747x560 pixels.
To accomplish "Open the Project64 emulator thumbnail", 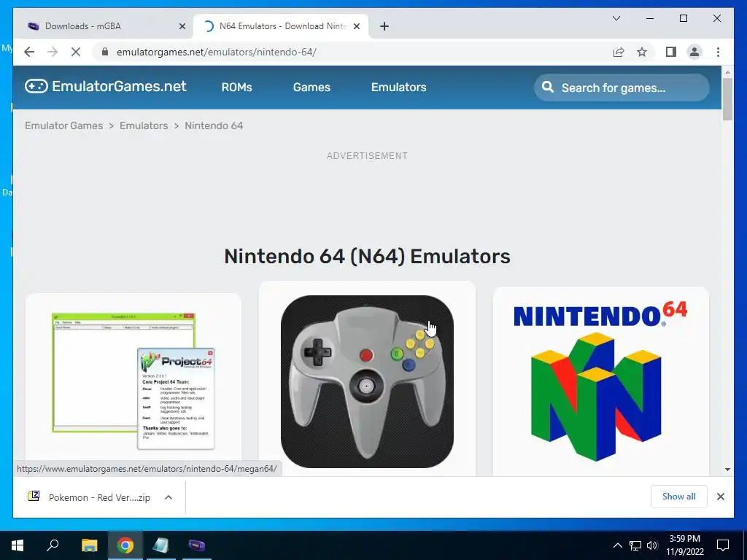I will click(x=133, y=381).
